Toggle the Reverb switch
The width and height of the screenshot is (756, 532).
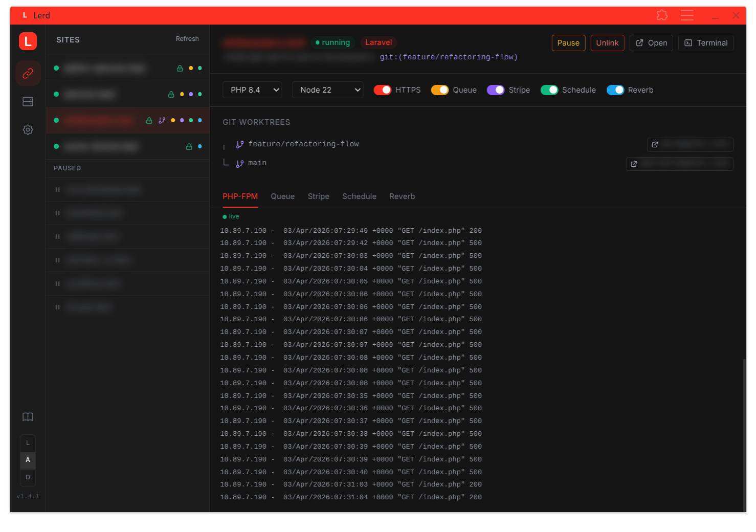pos(615,90)
